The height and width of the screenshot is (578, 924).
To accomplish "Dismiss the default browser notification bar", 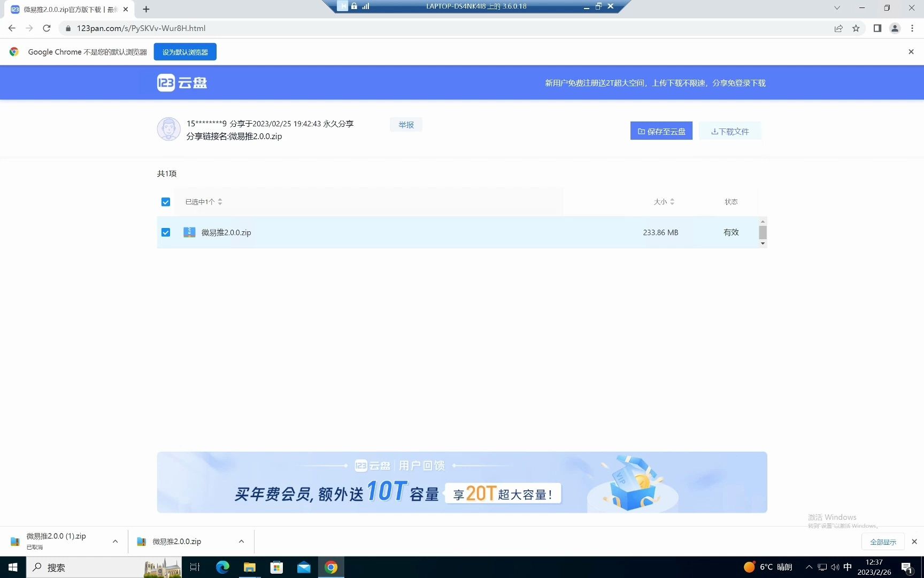I will pyautogui.click(x=911, y=52).
